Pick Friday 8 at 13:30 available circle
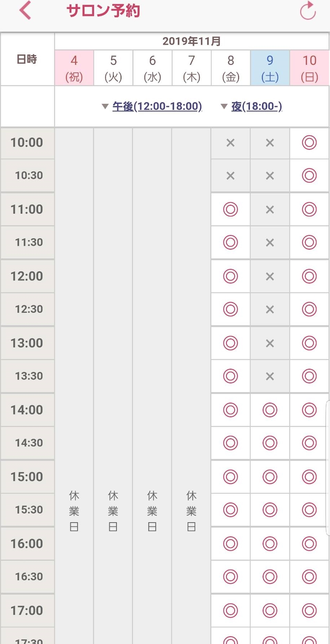330x644 pixels. [x=231, y=376]
